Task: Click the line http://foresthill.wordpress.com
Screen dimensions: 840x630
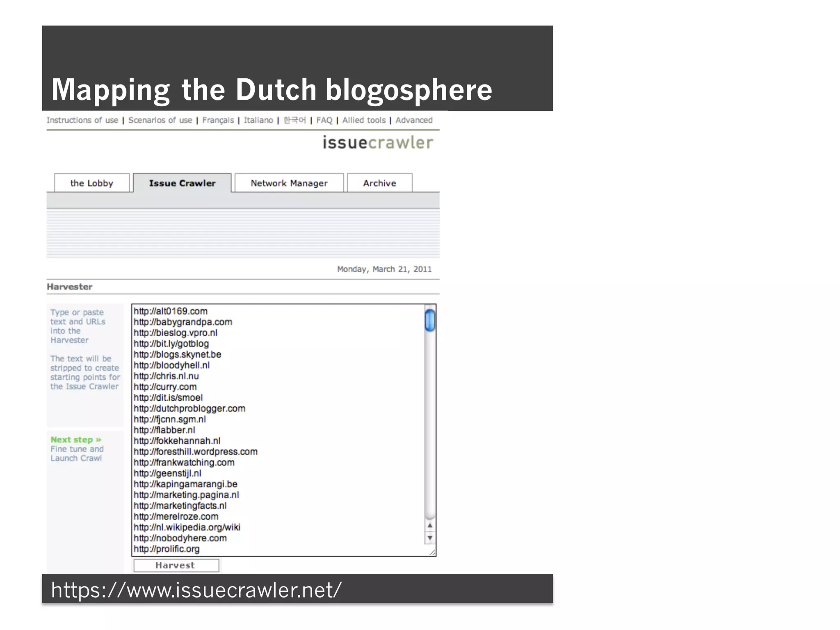Action: pyautogui.click(x=196, y=452)
